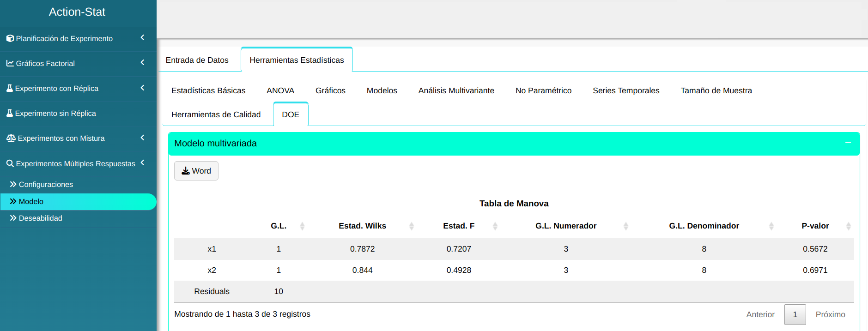The width and height of the screenshot is (868, 331).
Task: Select the Análisis Multivariante tab
Action: tap(456, 90)
